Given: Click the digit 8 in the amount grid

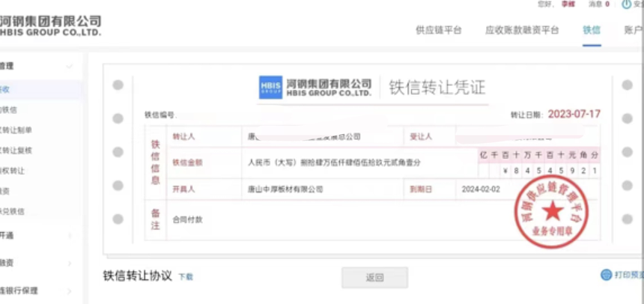Looking at the screenshot, I should [x=517, y=171].
